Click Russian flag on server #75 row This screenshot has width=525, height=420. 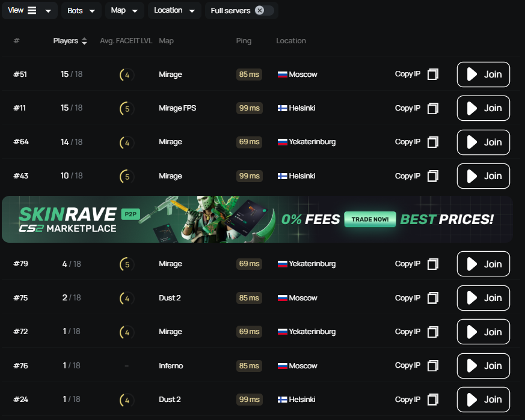click(x=282, y=298)
